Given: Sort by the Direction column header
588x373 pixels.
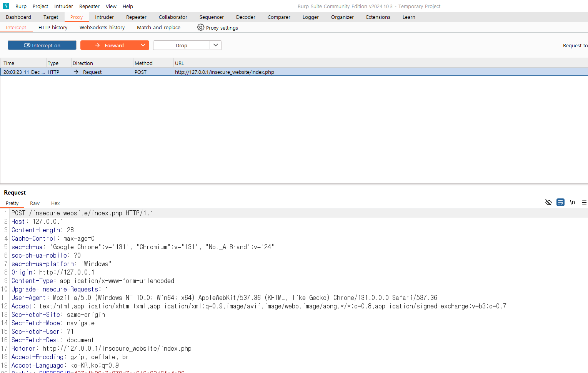Looking at the screenshot, I should [102, 63].
